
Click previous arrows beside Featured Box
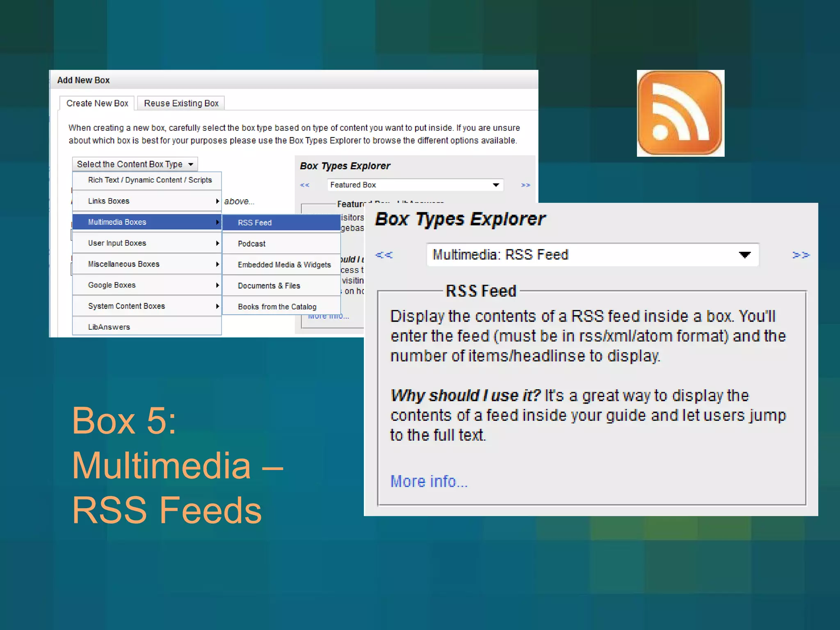click(305, 185)
